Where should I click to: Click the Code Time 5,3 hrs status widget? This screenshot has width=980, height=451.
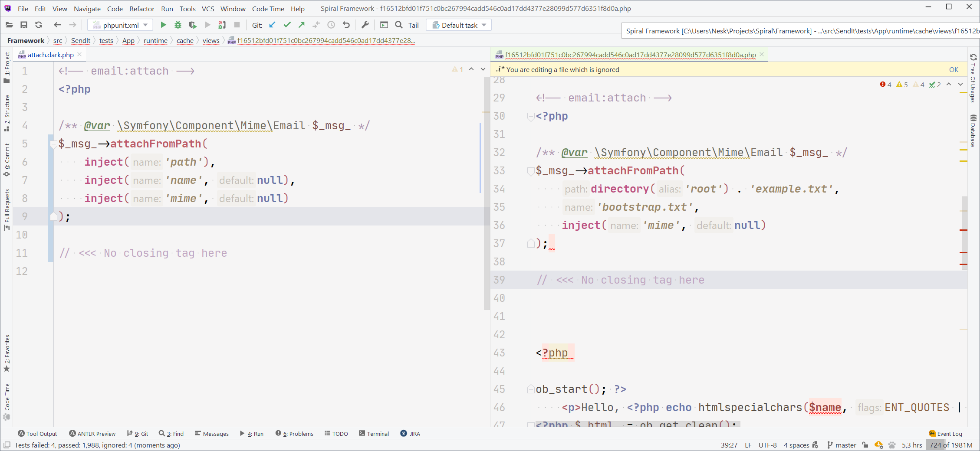[x=912, y=445]
